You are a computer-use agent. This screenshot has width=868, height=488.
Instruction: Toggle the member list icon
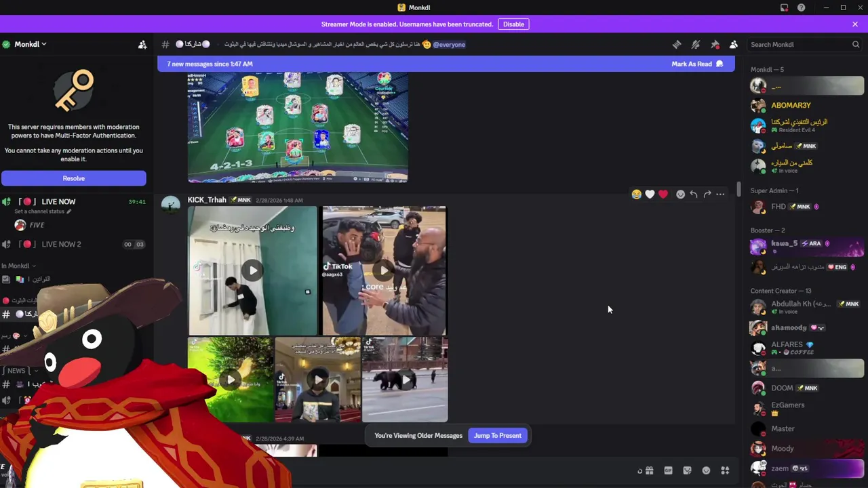(x=734, y=45)
